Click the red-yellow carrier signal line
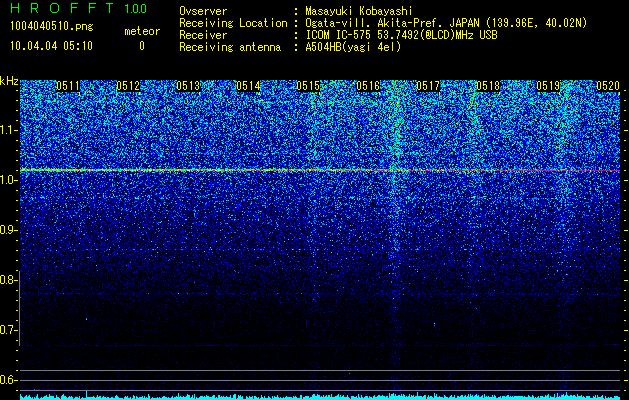This screenshot has width=629, height=400. (x=320, y=171)
